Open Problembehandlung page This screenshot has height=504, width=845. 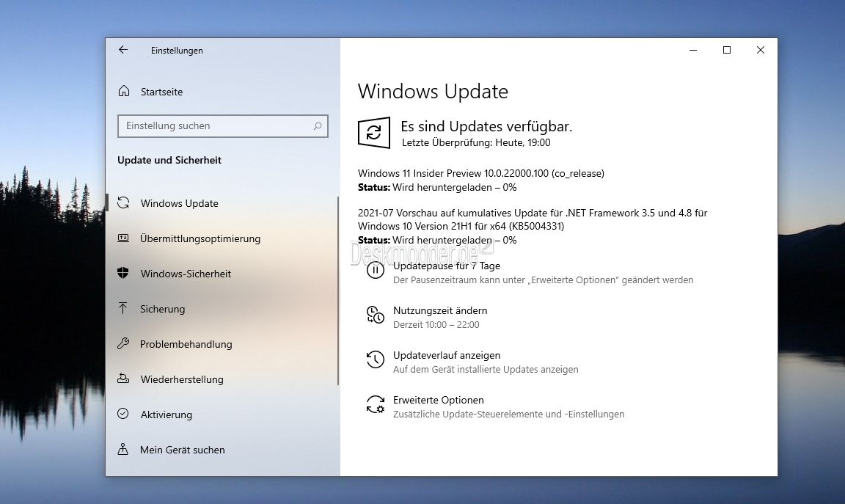click(186, 344)
